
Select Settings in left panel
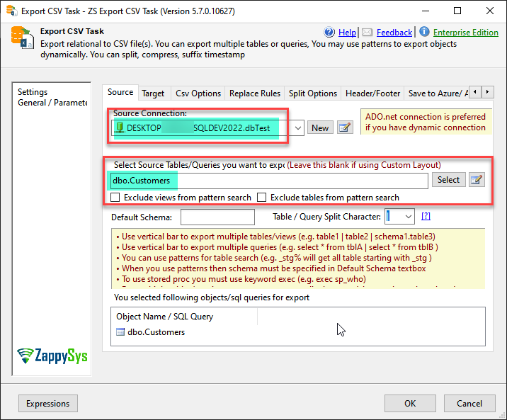[33, 92]
